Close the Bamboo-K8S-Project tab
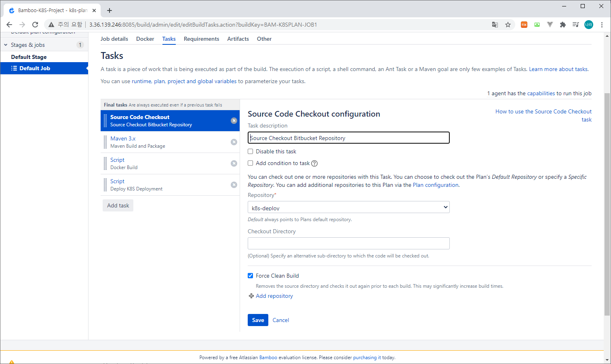611x364 pixels. click(x=94, y=10)
